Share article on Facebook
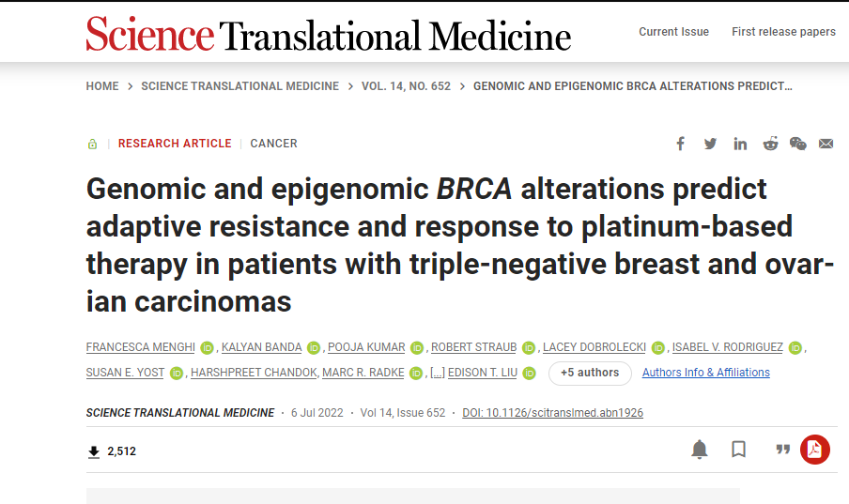849x504 pixels. [680, 144]
